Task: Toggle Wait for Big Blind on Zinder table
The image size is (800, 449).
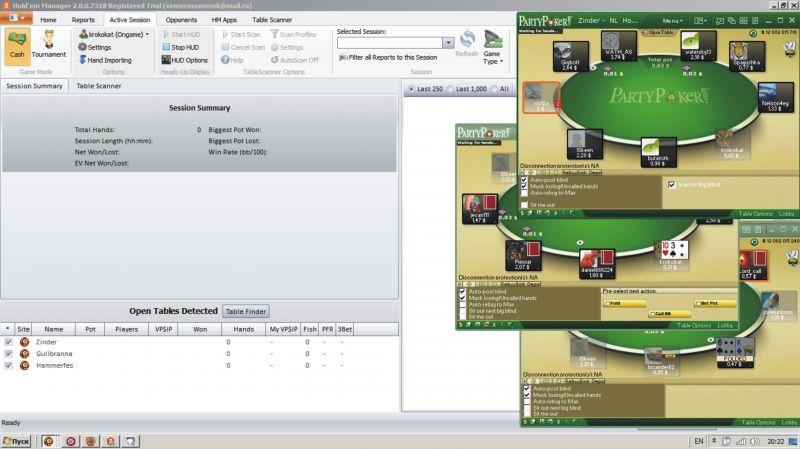Action: tap(671, 185)
